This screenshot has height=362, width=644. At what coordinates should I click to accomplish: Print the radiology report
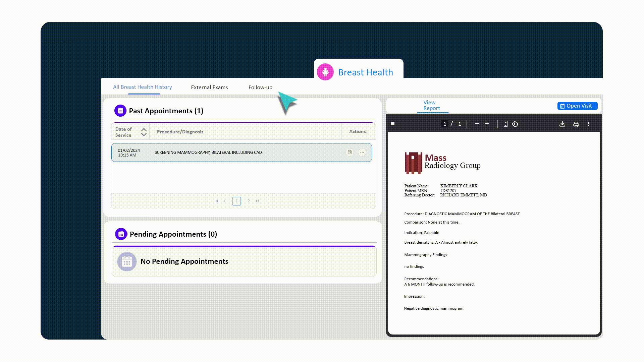coord(576,124)
